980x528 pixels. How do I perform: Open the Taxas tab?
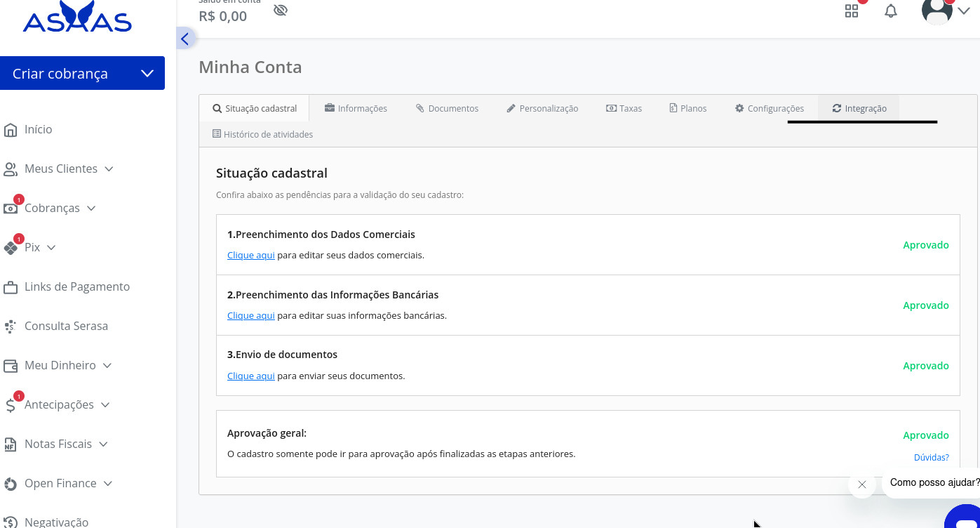click(x=624, y=109)
